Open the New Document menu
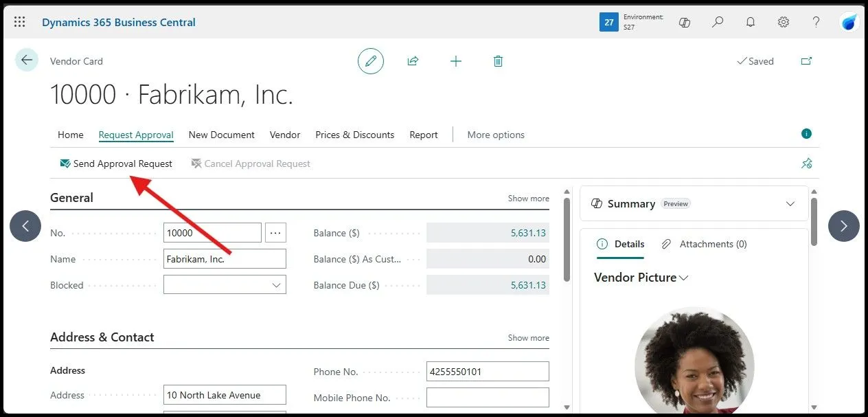The height and width of the screenshot is (417, 868). (x=222, y=135)
